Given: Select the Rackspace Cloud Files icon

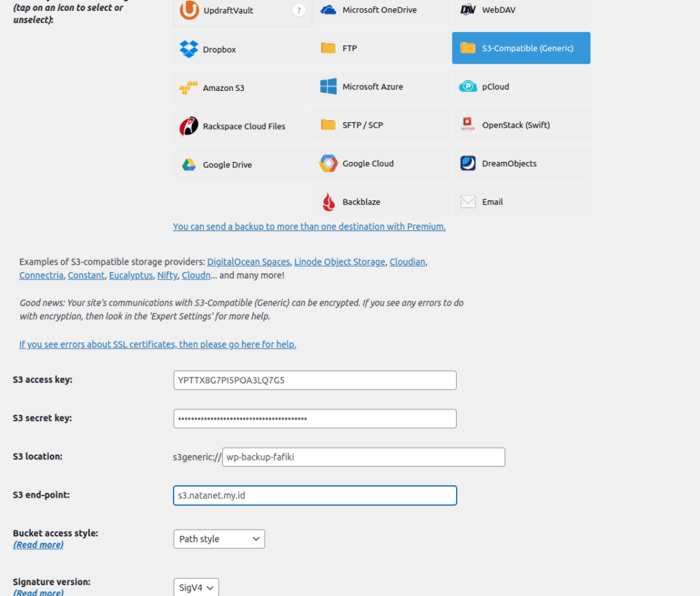Looking at the screenshot, I should (x=189, y=126).
